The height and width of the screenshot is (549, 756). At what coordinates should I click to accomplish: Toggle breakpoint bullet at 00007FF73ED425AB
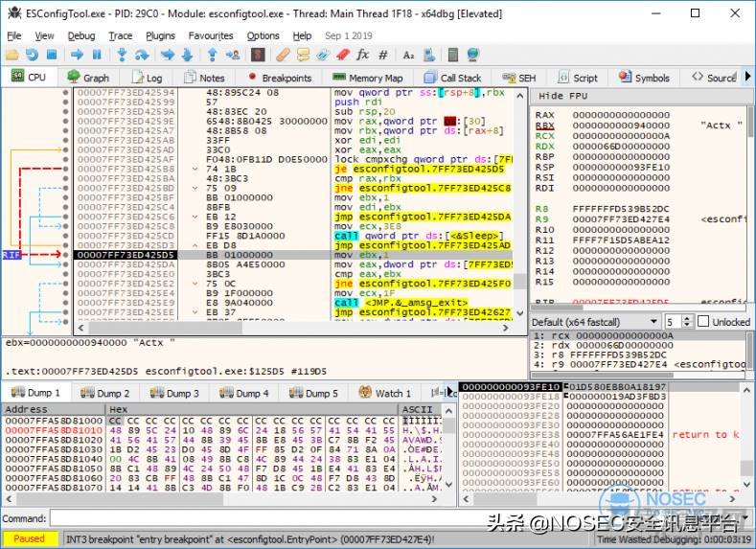coord(65,140)
